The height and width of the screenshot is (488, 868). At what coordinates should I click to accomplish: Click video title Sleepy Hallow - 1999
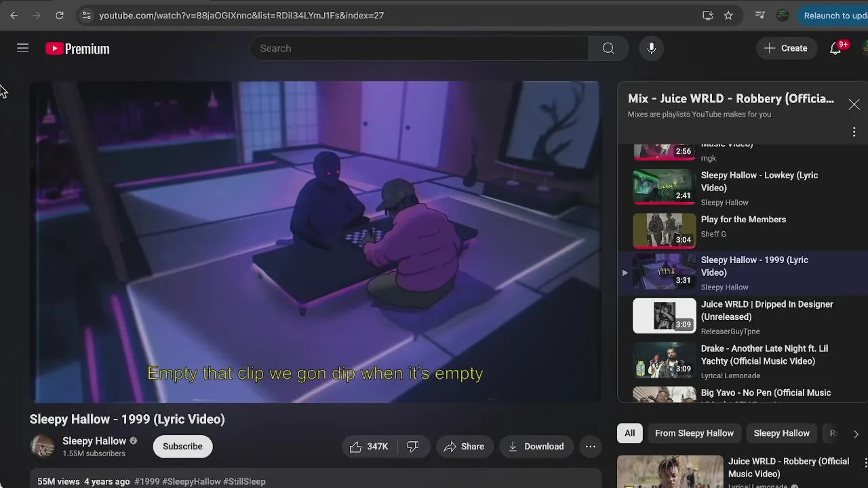[127, 419]
